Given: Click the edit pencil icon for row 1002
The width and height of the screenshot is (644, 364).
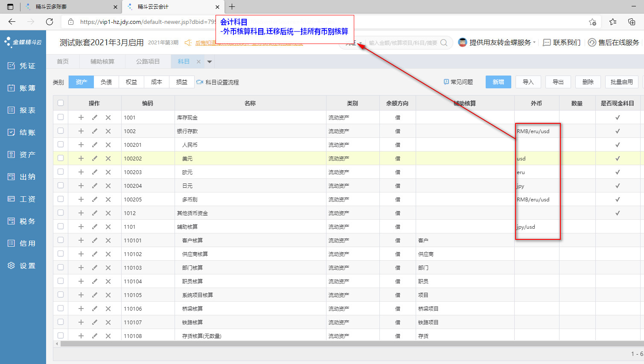Looking at the screenshot, I should (x=95, y=131).
